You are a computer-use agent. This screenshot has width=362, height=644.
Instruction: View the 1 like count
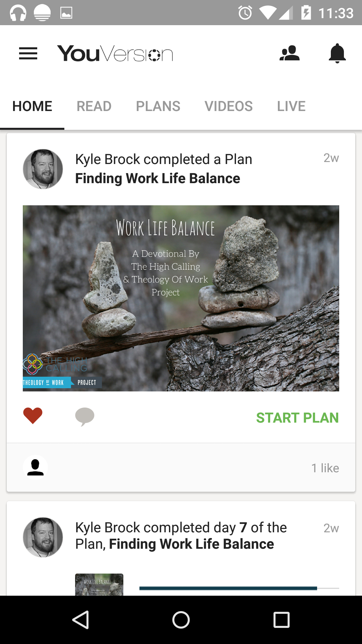click(325, 468)
